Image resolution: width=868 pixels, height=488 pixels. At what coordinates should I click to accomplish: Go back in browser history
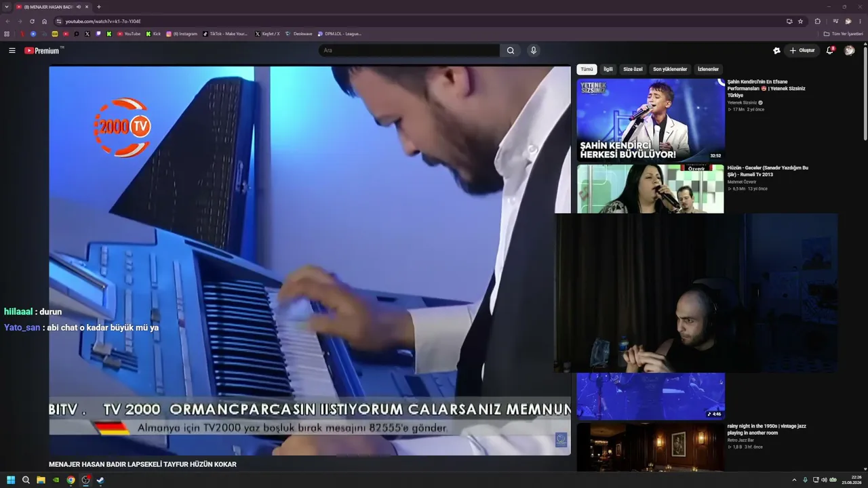pyautogui.click(x=7, y=21)
